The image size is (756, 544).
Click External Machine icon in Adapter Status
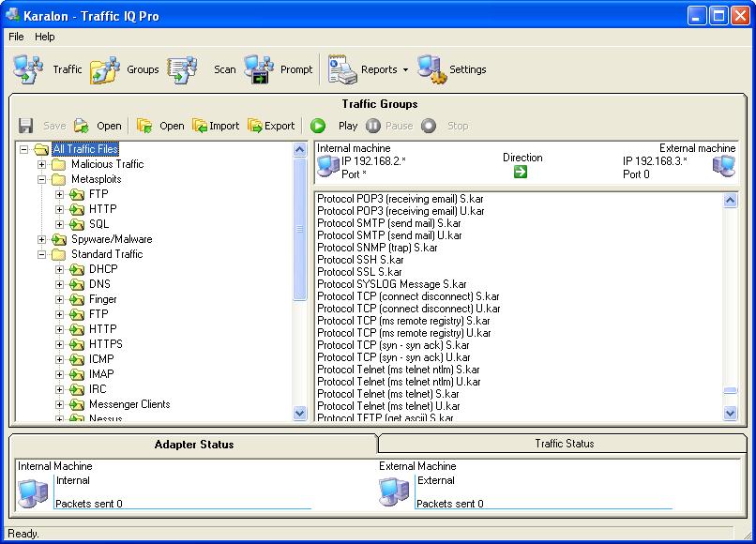point(394,492)
